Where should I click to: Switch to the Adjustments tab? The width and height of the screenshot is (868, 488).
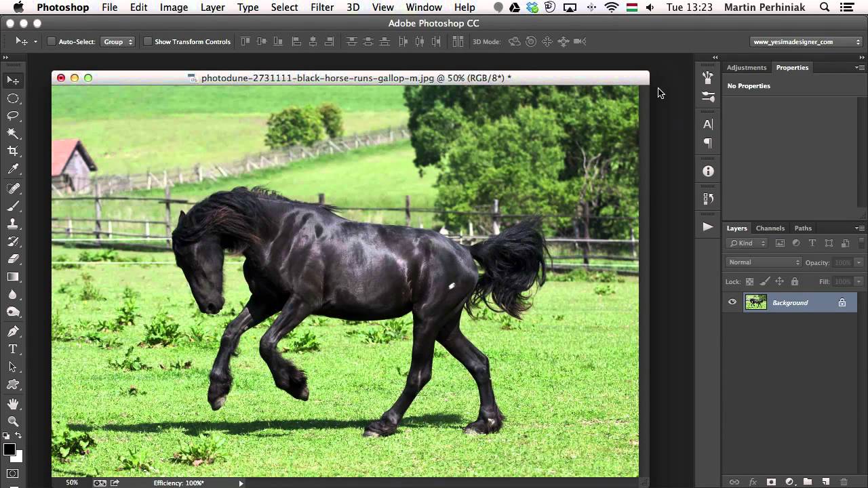[x=747, y=68]
